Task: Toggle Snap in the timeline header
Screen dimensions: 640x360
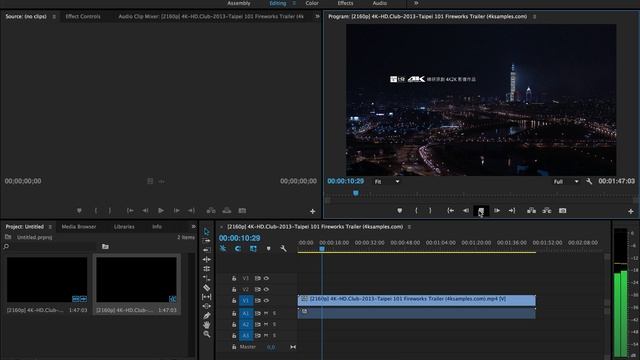Action: pos(238,248)
